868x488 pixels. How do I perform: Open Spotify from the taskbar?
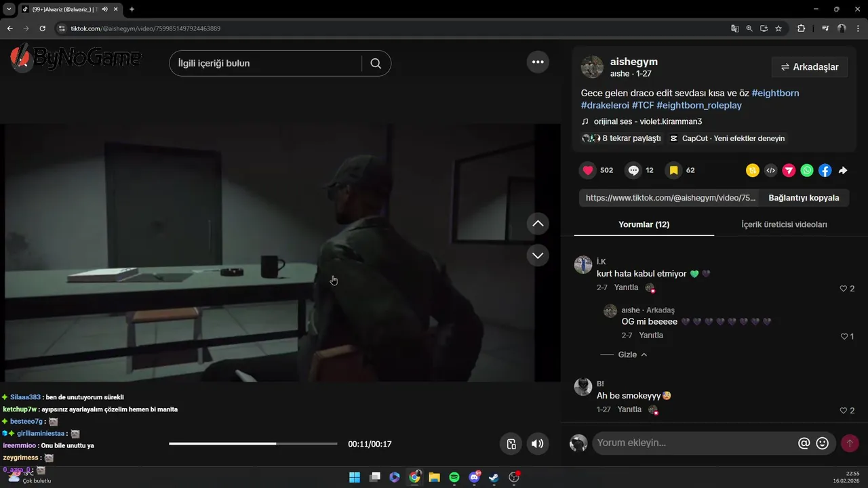pyautogui.click(x=454, y=477)
